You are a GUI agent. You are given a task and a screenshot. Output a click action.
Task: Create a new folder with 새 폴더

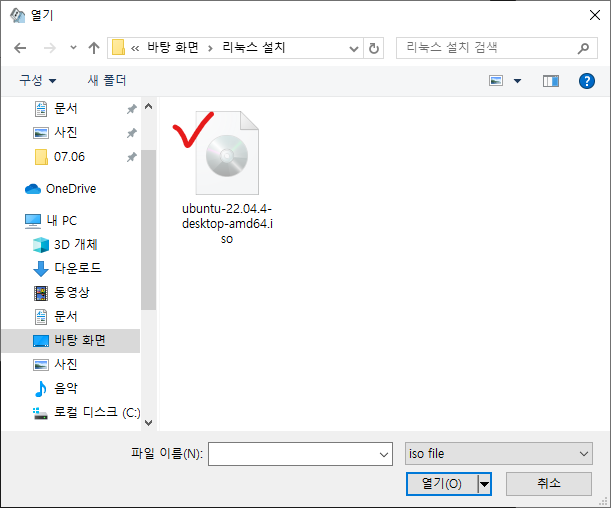107,81
